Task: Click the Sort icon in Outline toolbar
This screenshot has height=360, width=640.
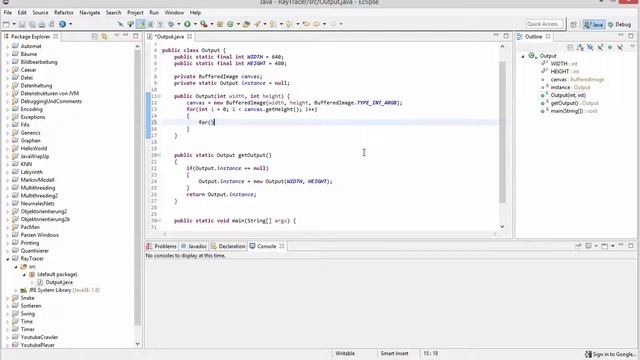Action: [x=580, y=47]
